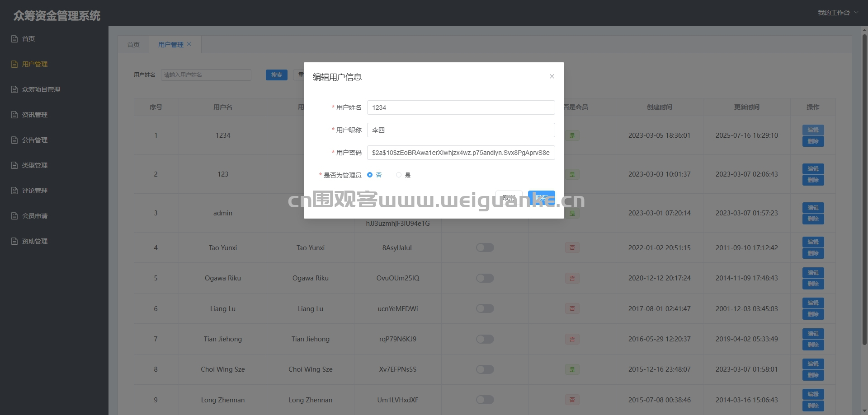The width and height of the screenshot is (868, 415).
Task: Click the password cell 8AsylJaluL
Action: pos(398,248)
